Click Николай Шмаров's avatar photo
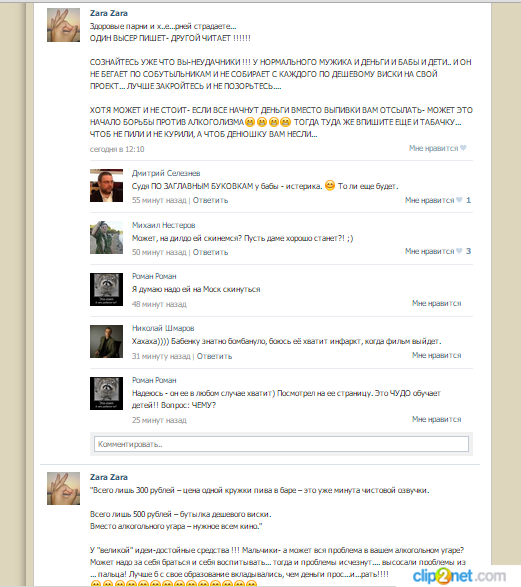521x587 pixels. (x=106, y=341)
